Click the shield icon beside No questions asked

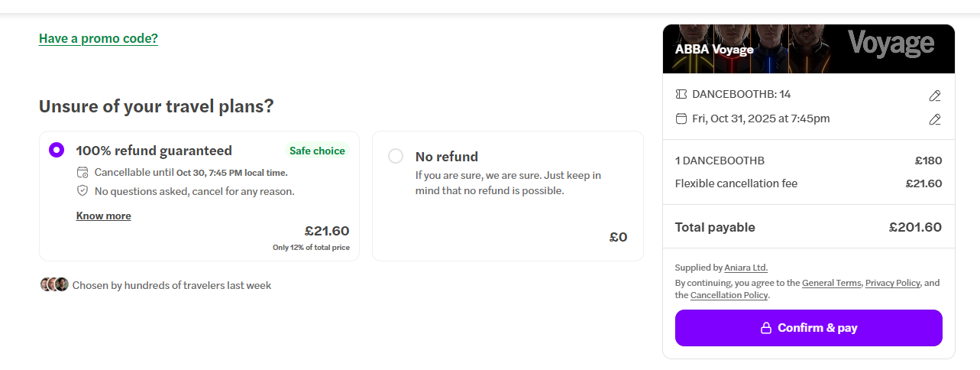(x=82, y=190)
